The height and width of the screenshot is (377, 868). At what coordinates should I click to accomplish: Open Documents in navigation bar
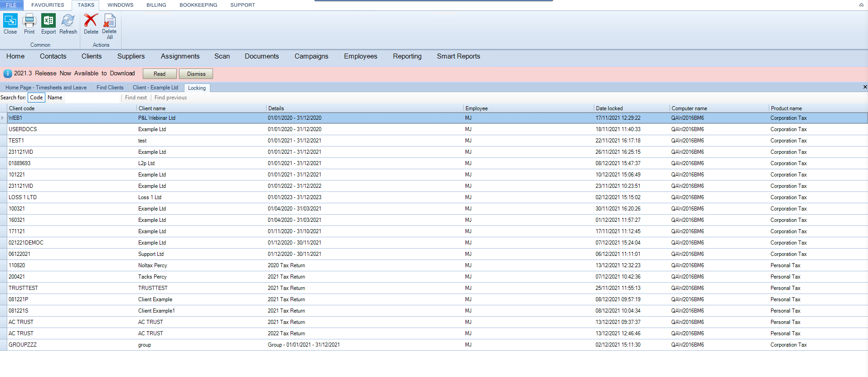pos(262,56)
